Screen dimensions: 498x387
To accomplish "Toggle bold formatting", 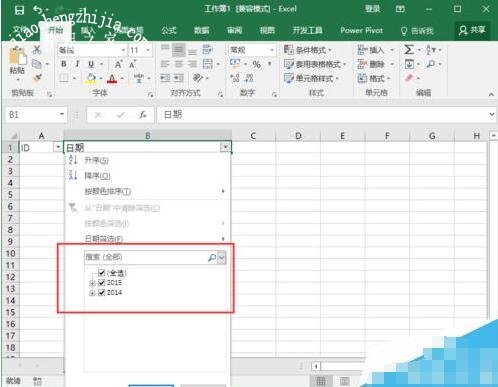I will click(x=63, y=64).
